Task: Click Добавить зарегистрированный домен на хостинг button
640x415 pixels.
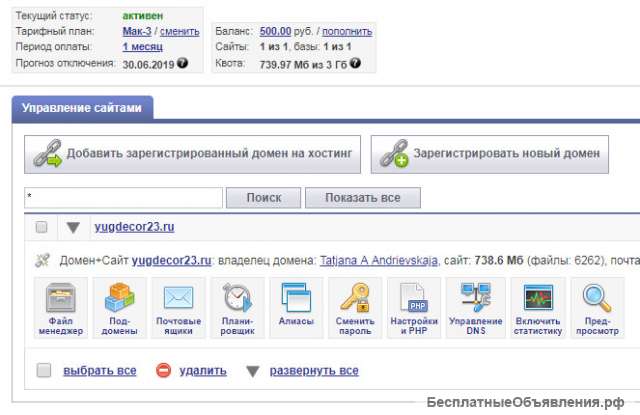Action: pyautogui.click(x=192, y=154)
